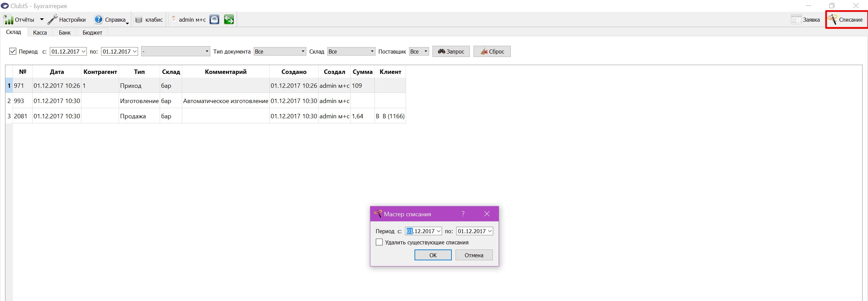Viewport: 868px width, 301px height.
Task: Click the admin м+с user icon
Action: point(174,20)
